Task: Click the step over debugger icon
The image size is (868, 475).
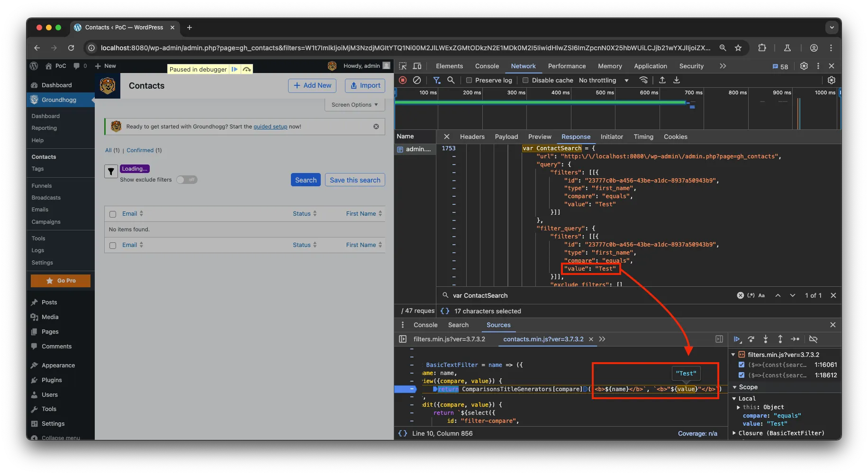Action: click(751, 339)
